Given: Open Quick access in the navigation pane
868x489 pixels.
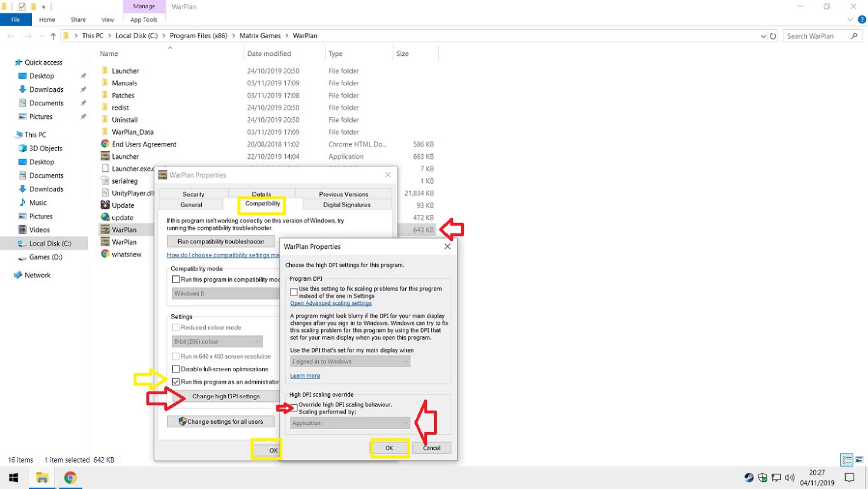Looking at the screenshot, I should click(x=43, y=62).
